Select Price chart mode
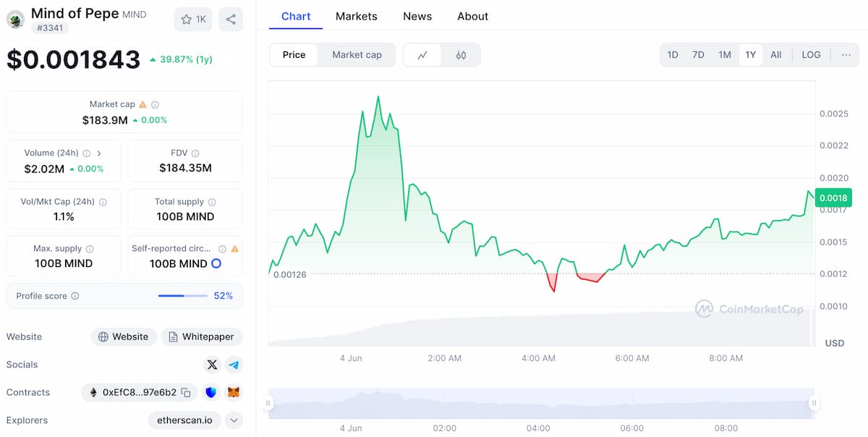868x437 pixels. coord(294,55)
